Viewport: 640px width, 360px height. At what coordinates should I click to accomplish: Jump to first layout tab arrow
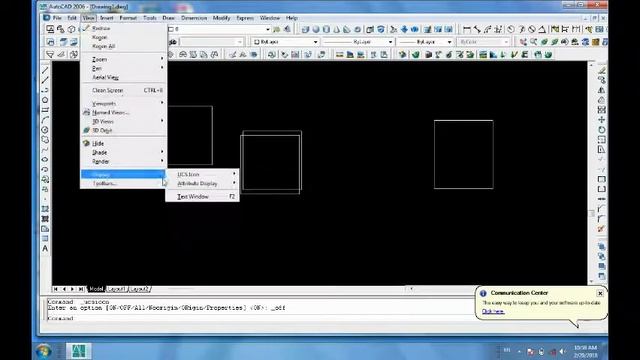[x=56, y=289]
